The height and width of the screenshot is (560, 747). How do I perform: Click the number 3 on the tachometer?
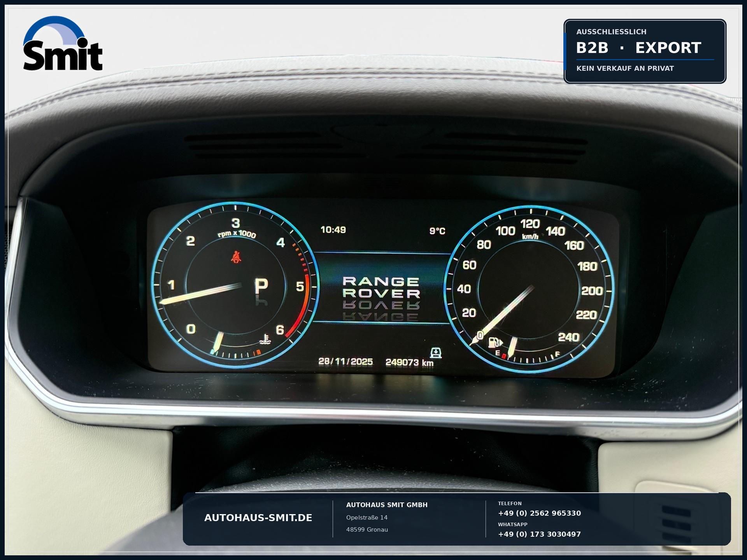coord(236,223)
